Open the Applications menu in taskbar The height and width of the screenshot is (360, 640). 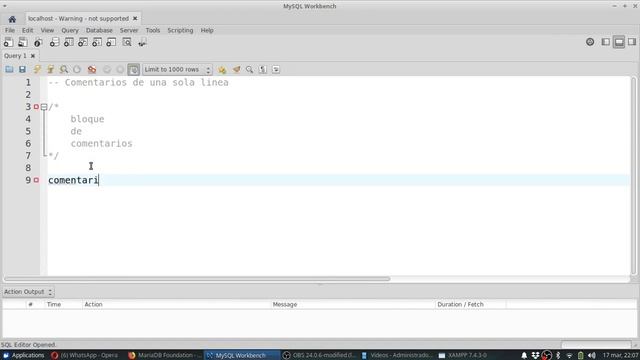[x=24, y=355]
